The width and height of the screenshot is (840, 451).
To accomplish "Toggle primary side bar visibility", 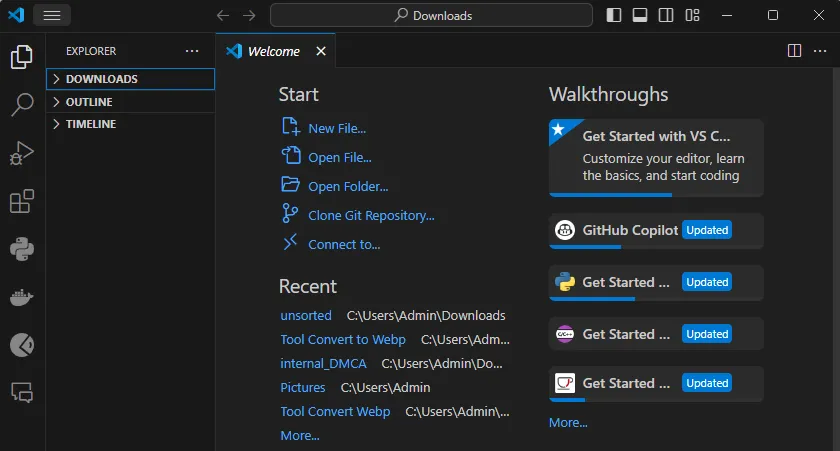I will point(614,16).
